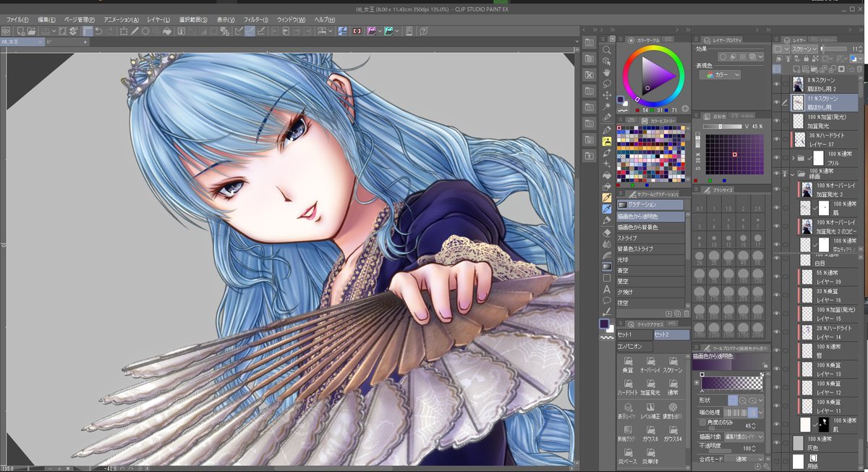Click the ハードライト quick access icon
The height and width of the screenshot is (472, 868).
click(628, 387)
